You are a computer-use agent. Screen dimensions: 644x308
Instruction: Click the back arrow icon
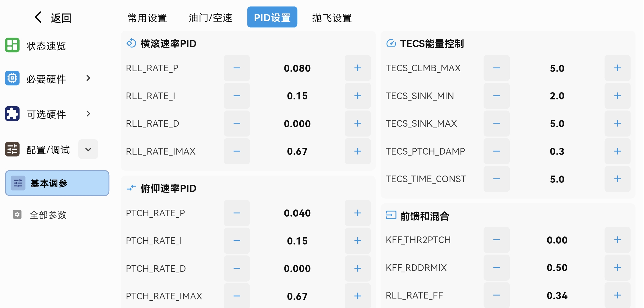(x=38, y=17)
